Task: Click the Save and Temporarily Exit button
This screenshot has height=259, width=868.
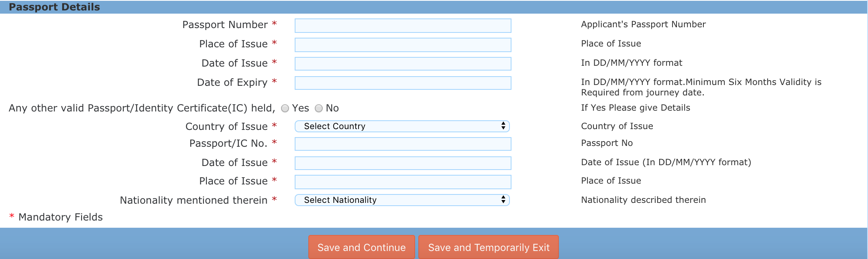Action: [x=488, y=247]
